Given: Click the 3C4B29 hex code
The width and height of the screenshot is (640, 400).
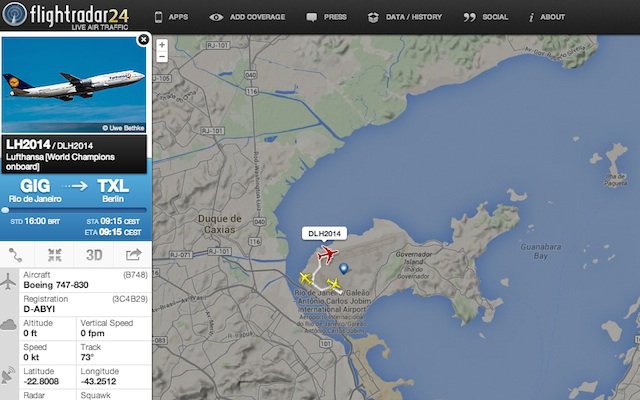Looking at the screenshot, I should point(130,299).
